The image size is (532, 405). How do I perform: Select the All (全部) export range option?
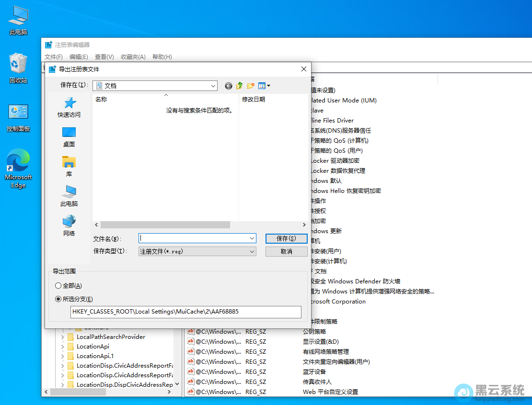[58, 286]
